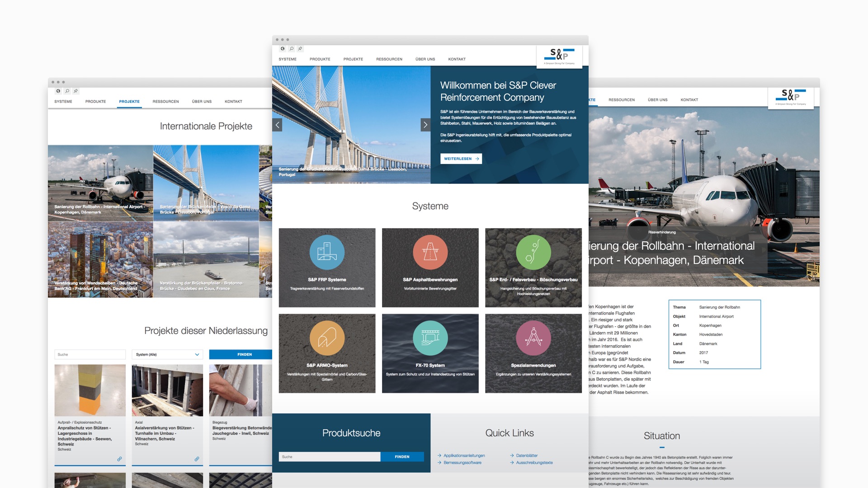Open globe language icon in center window
Screen dimensions: 868x488
pyautogui.click(x=283, y=49)
